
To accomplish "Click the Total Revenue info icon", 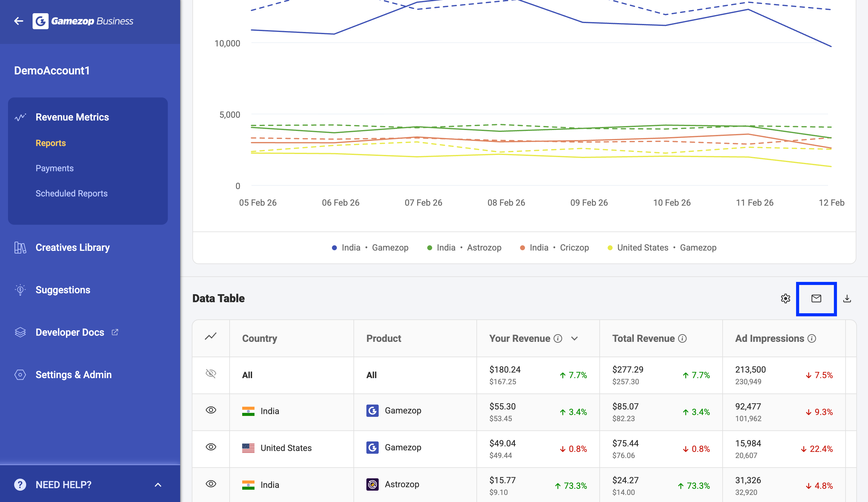I will point(682,338).
